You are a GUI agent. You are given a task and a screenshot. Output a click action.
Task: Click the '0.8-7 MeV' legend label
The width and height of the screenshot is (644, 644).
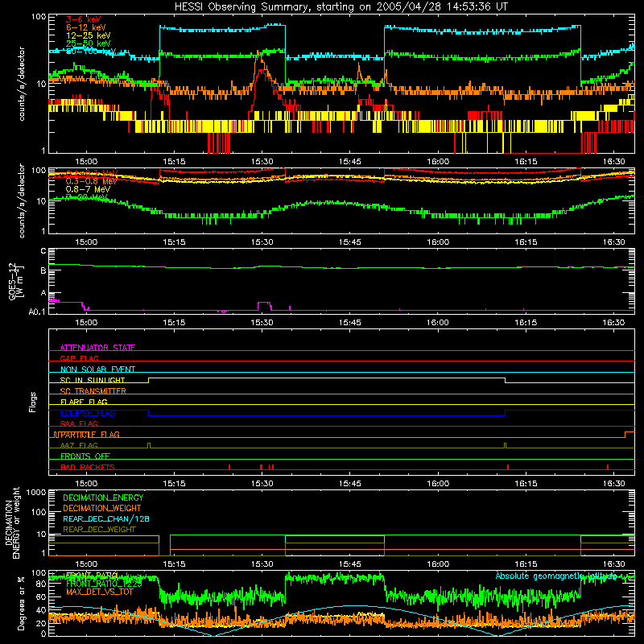pyautogui.click(x=88, y=189)
